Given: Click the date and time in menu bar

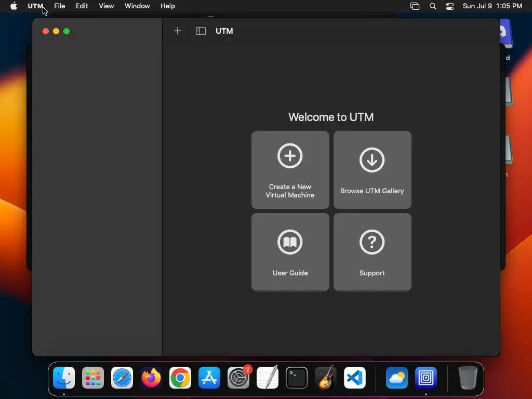Looking at the screenshot, I should [x=493, y=6].
